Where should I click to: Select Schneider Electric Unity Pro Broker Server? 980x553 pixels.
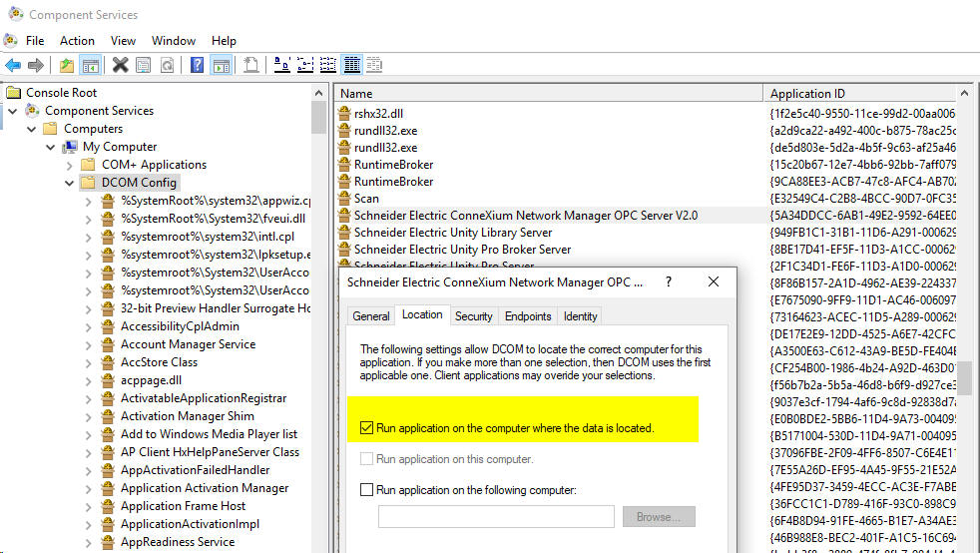(x=462, y=250)
